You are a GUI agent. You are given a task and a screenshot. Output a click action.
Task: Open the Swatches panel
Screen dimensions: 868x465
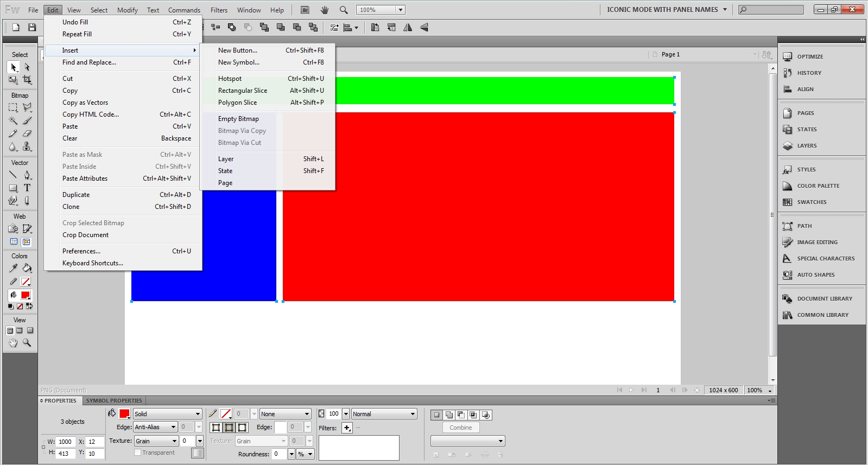click(812, 202)
